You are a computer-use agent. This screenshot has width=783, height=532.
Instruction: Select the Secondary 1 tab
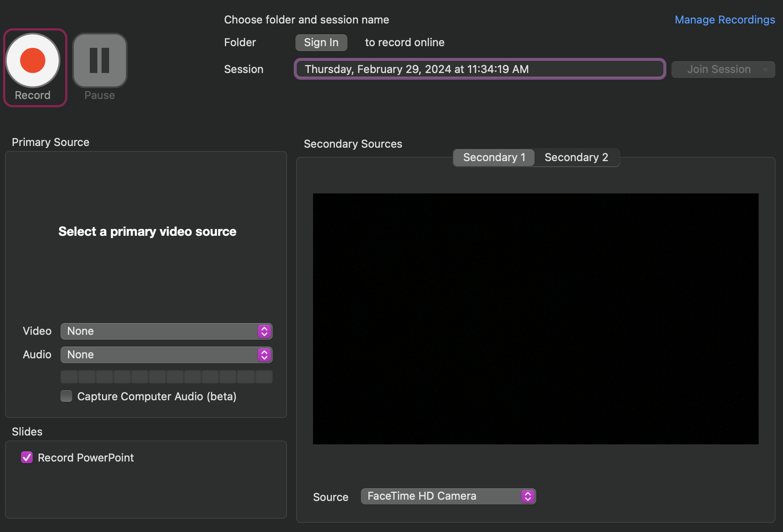pos(494,158)
